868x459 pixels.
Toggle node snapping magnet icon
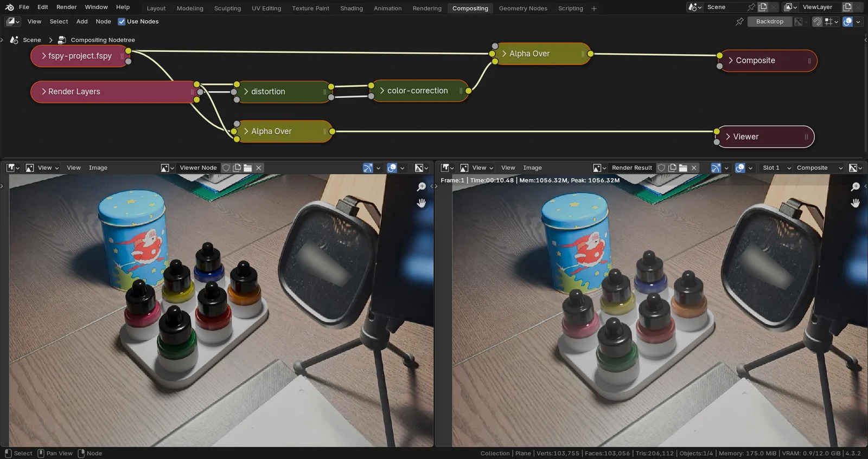coord(816,22)
